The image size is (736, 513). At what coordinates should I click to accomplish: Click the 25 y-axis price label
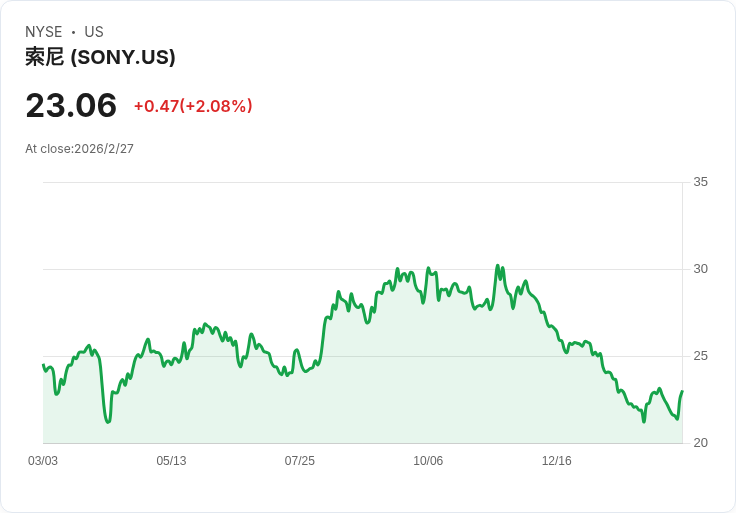click(x=700, y=356)
